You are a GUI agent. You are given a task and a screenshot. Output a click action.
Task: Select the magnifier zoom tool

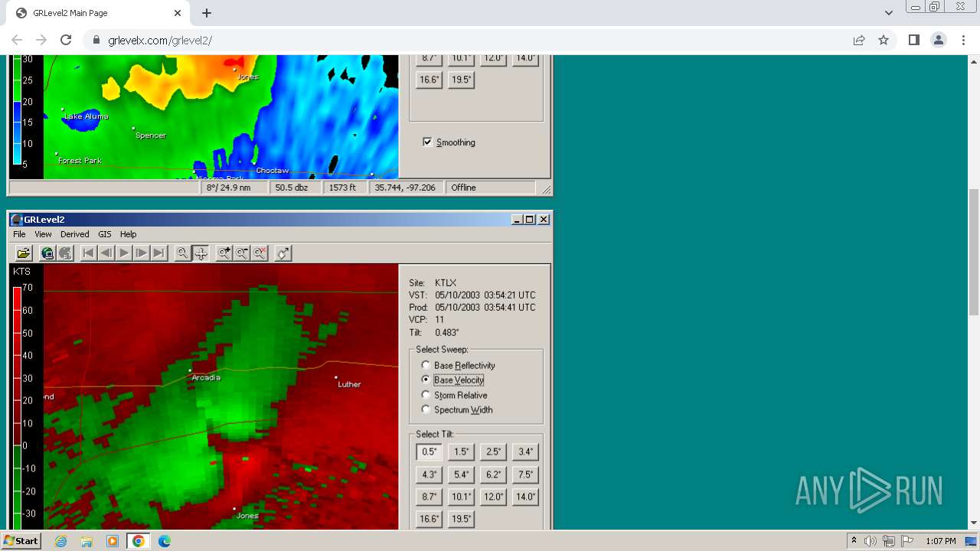tap(182, 253)
